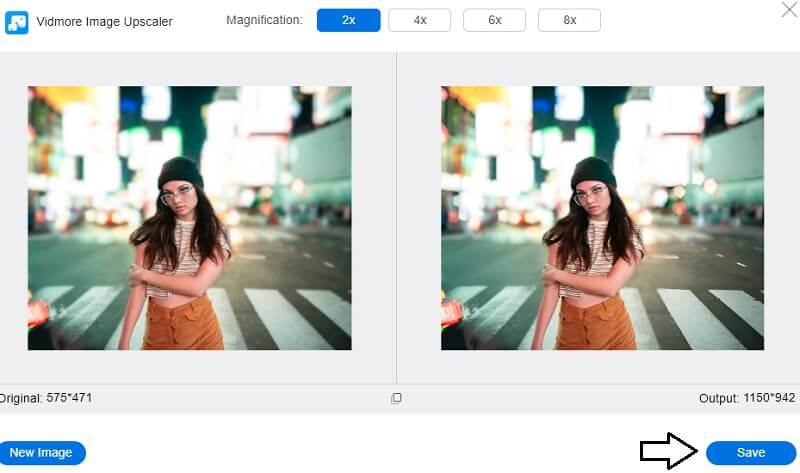Viewport: 800px width, 473px height.
Task: Save the upscaled image
Action: point(750,453)
